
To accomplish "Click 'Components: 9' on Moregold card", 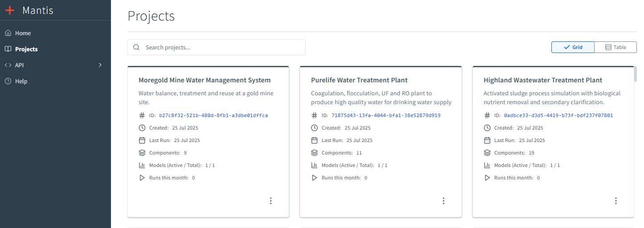I will (168, 153).
